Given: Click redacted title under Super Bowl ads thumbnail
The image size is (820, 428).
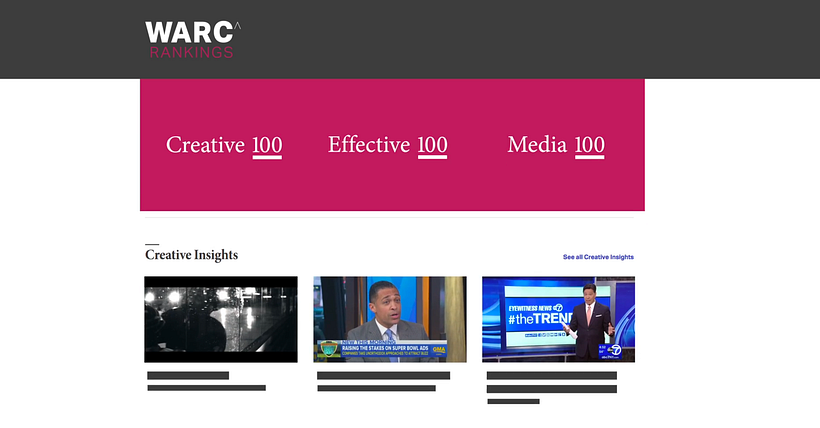Looking at the screenshot, I should pyautogui.click(x=383, y=381).
